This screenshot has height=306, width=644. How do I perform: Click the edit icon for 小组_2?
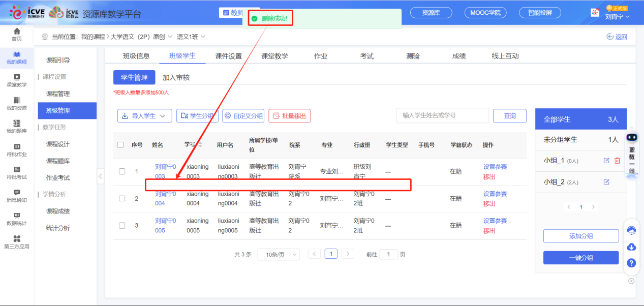tap(606, 182)
